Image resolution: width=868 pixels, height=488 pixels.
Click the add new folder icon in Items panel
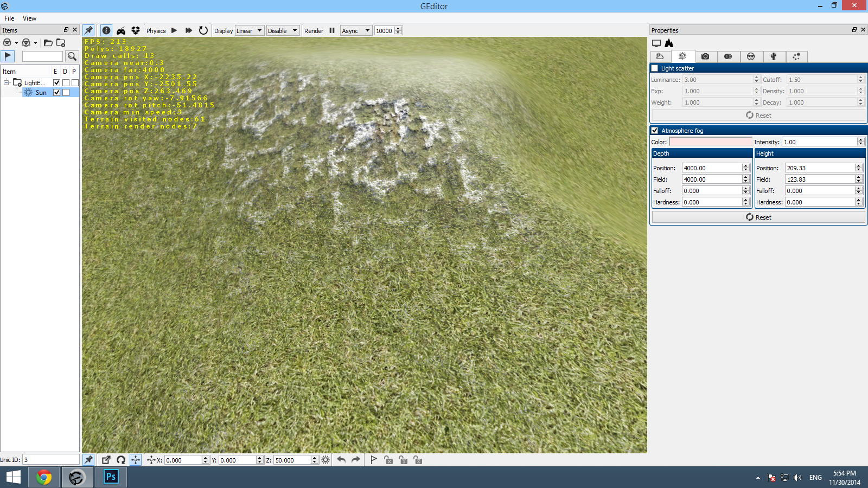click(x=61, y=42)
